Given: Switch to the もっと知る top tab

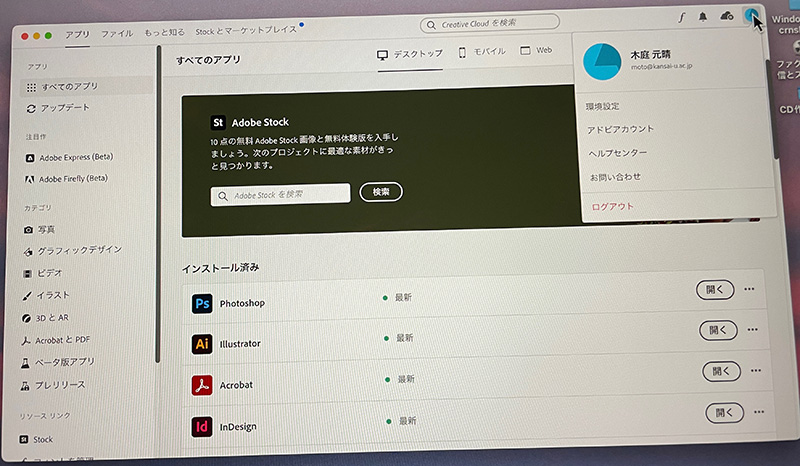Looking at the screenshot, I should pos(164,32).
